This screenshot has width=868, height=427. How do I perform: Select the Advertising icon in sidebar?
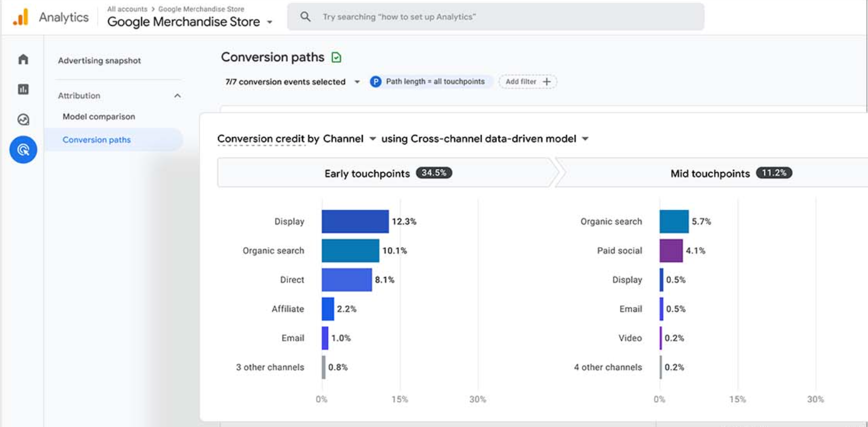point(23,150)
